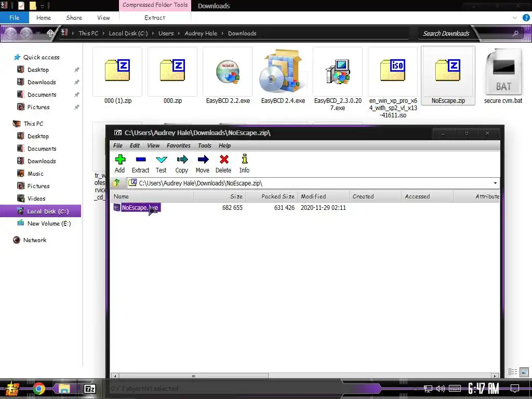
Task: Click the Extract icon in 7-Zip toolbar
Action: [140, 164]
